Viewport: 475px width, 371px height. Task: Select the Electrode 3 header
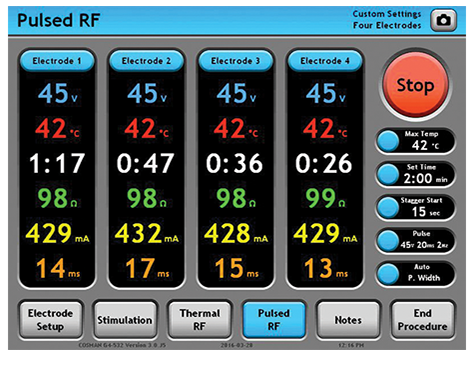[235, 61]
